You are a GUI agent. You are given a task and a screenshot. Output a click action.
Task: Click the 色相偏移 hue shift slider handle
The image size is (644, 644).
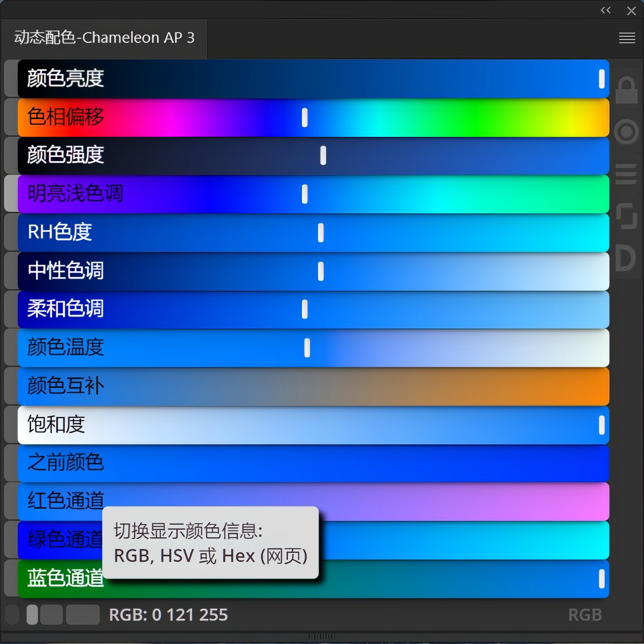304,117
